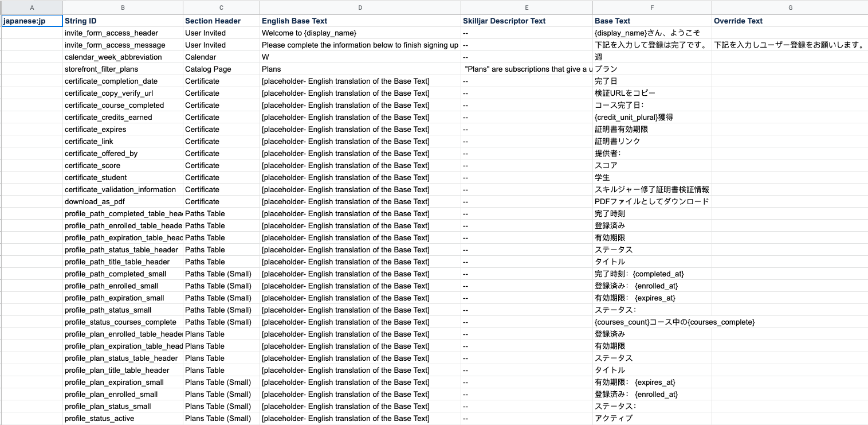Screen dimensions: 868x425
Task: Click the English Base Text header cell
Action: tap(360, 21)
